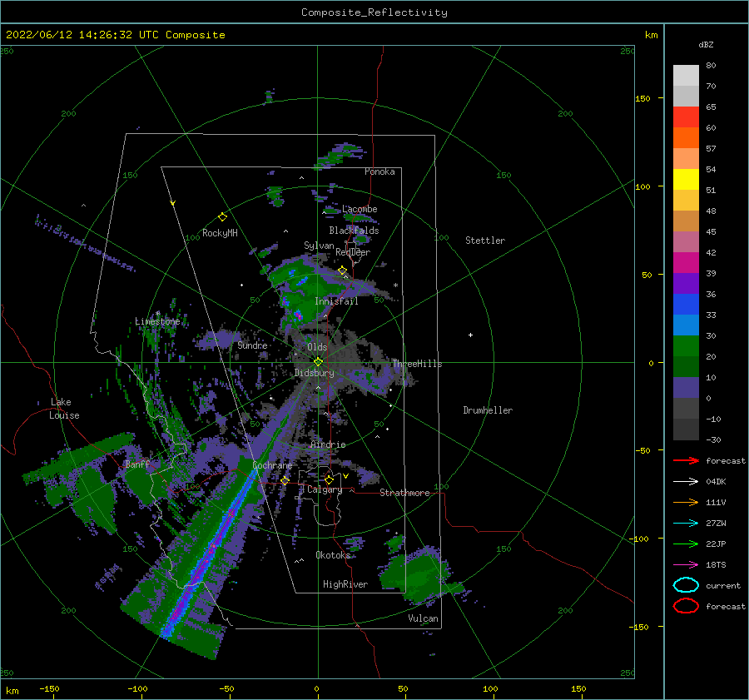This screenshot has width=749, height=700.
Task: Choose the magenta 18TS arrow icon
Action: click(686, 565)
